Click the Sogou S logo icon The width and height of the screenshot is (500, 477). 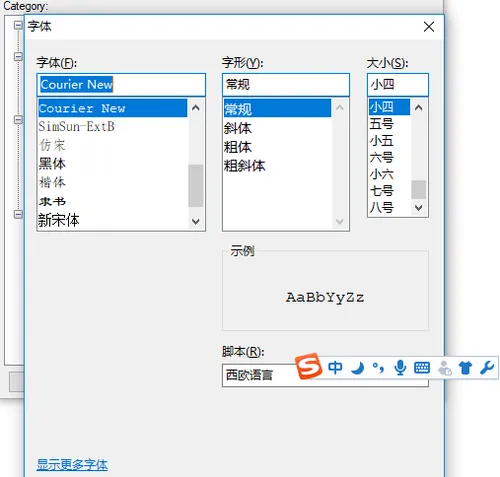click(x=309, y=366)
